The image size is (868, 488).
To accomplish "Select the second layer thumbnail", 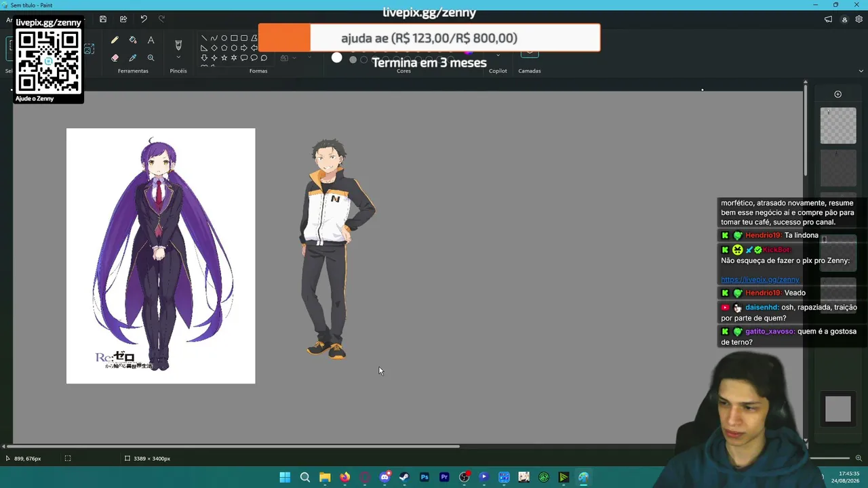I will [x=838, y=168].
